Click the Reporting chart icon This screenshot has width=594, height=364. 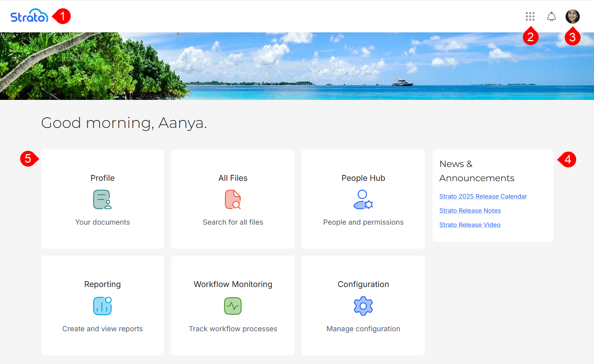coord(102,306)
